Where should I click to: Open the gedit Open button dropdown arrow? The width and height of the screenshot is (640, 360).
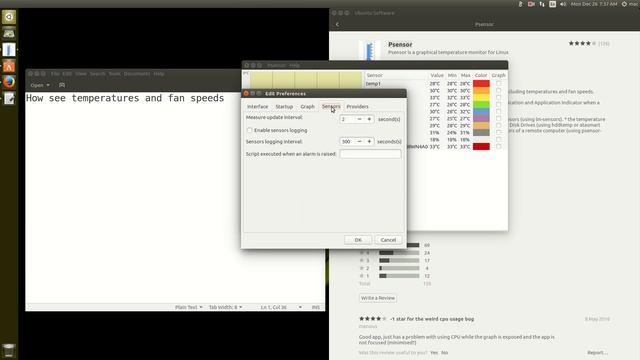click(x=48, y=85)
